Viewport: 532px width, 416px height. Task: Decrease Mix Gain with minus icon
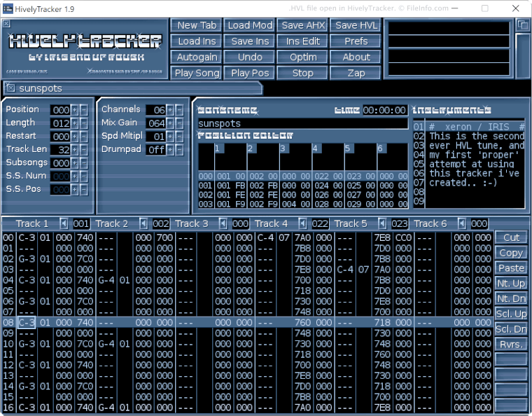[179, 123]
